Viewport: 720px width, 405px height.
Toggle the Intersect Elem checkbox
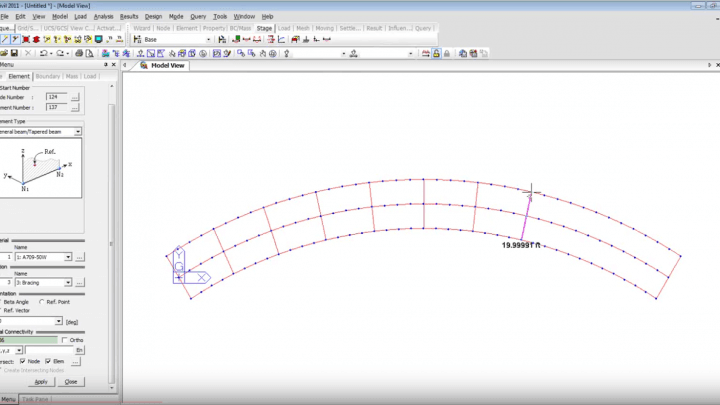48,362
